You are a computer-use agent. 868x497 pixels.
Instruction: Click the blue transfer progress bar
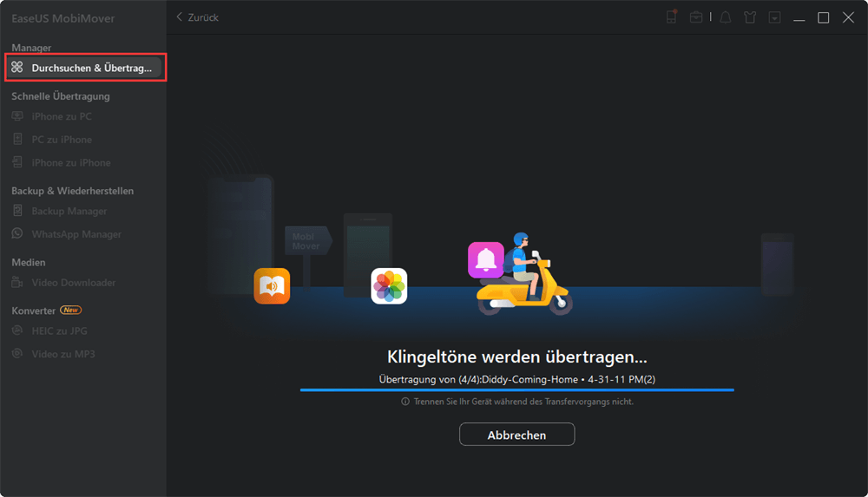(517, 390)
